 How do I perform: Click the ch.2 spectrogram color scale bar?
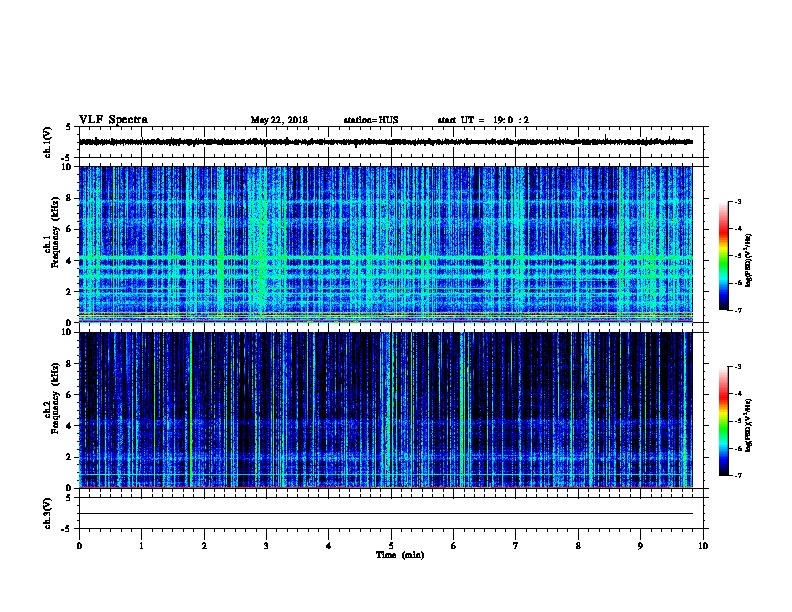(x=724, y=421)
